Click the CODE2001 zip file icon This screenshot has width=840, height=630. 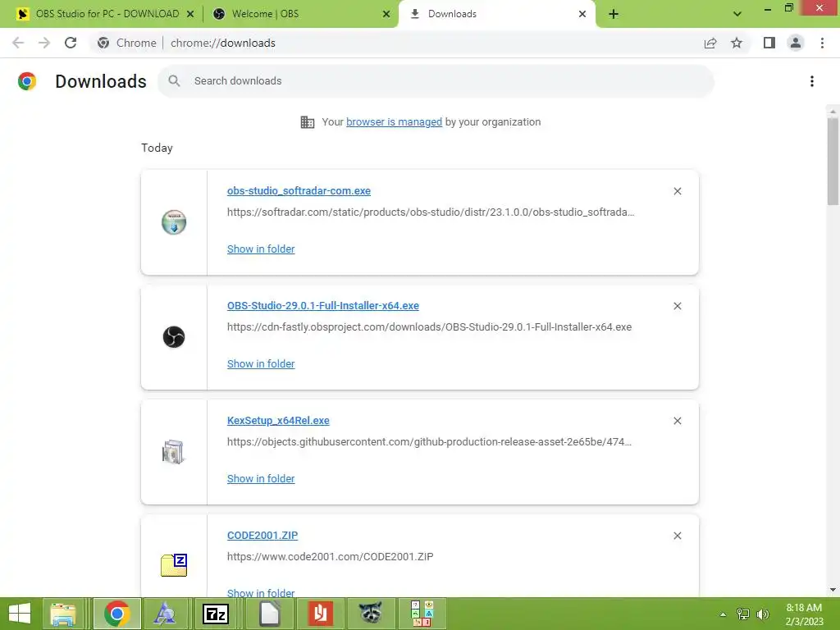[174, 565]
